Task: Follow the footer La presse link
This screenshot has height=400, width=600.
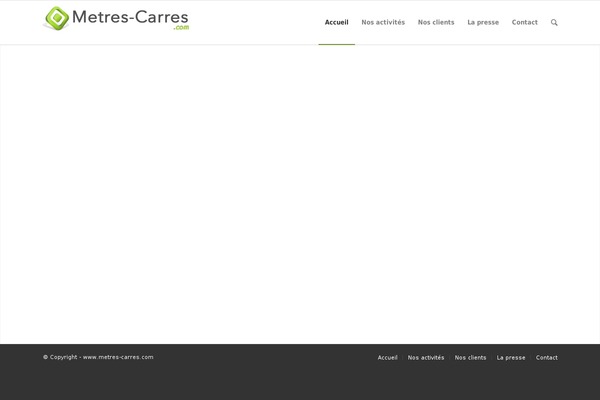Action: tap(511, 358)
